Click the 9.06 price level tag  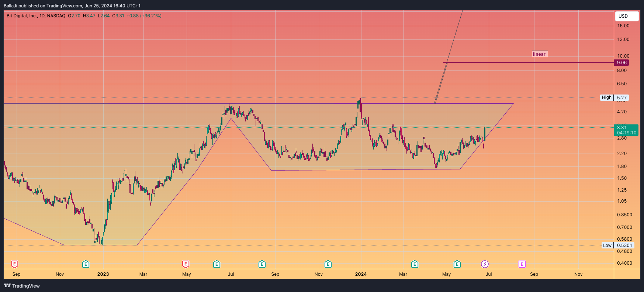point(622,63)
